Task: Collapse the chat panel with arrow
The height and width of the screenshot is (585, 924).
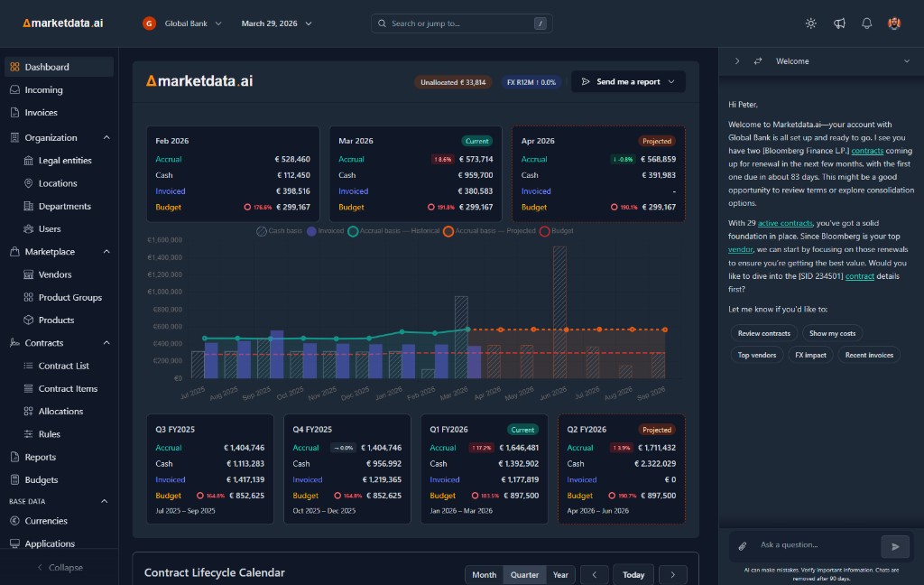Action: (x=736, y=60)
